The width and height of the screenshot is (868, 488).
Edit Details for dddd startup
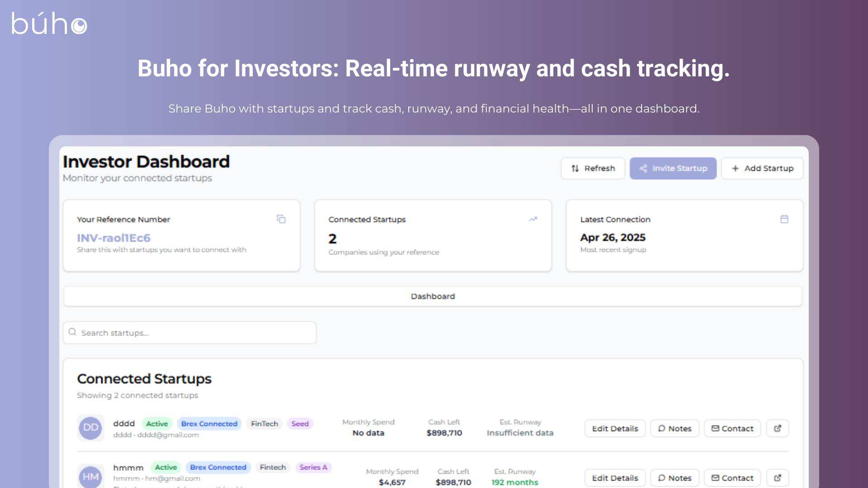(615, 428)
